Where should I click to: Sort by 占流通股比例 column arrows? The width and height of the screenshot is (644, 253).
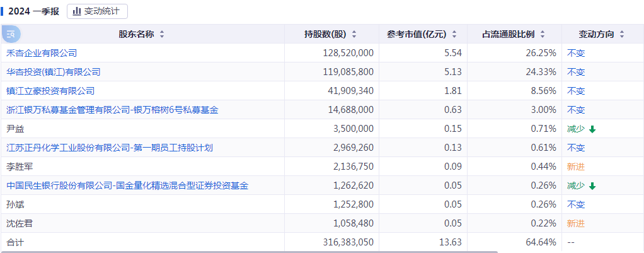point(543,34)
